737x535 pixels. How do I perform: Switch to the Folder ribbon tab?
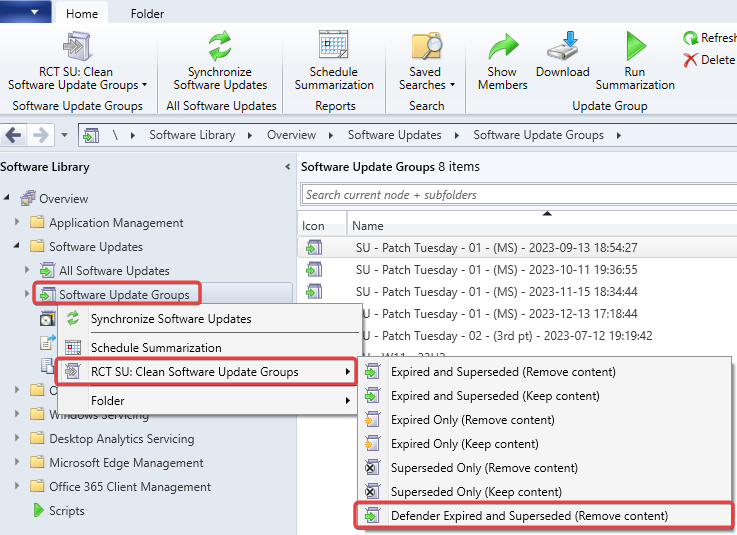pyautogui.click(x=147, y=14)
